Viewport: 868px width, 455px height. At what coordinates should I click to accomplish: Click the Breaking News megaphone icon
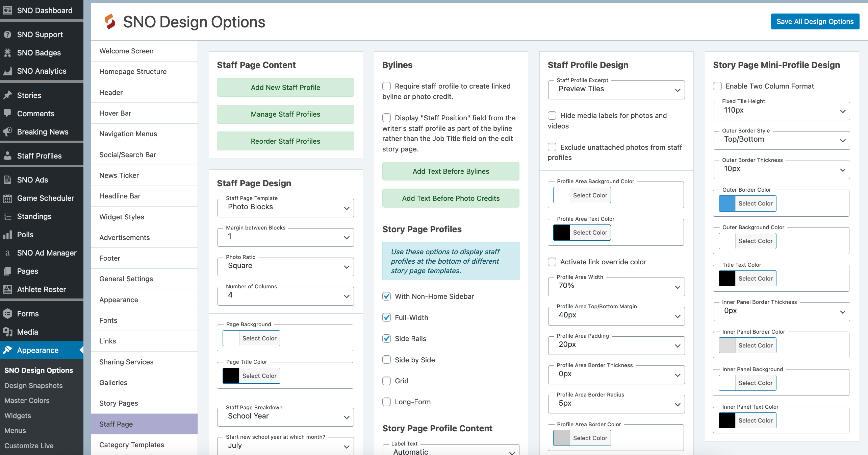7,132
